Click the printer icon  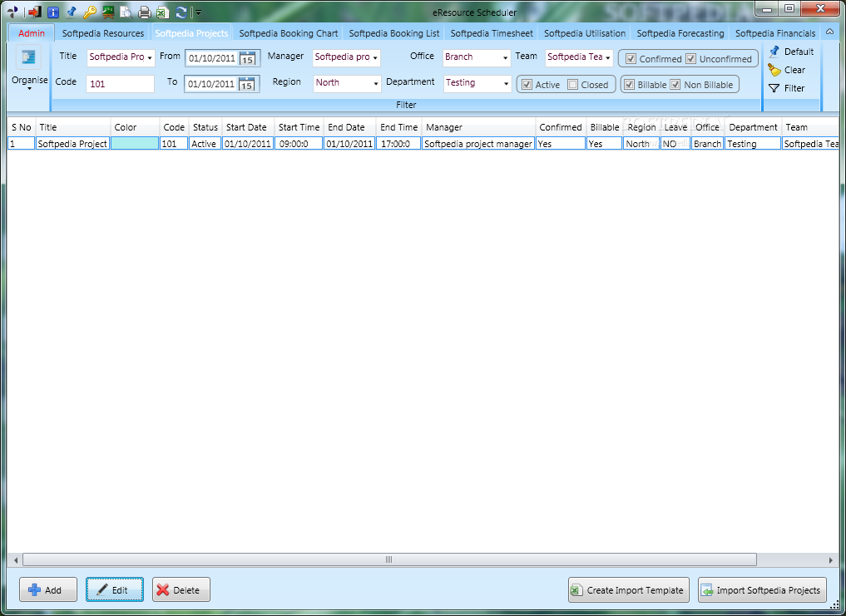[x=144, y=12]
